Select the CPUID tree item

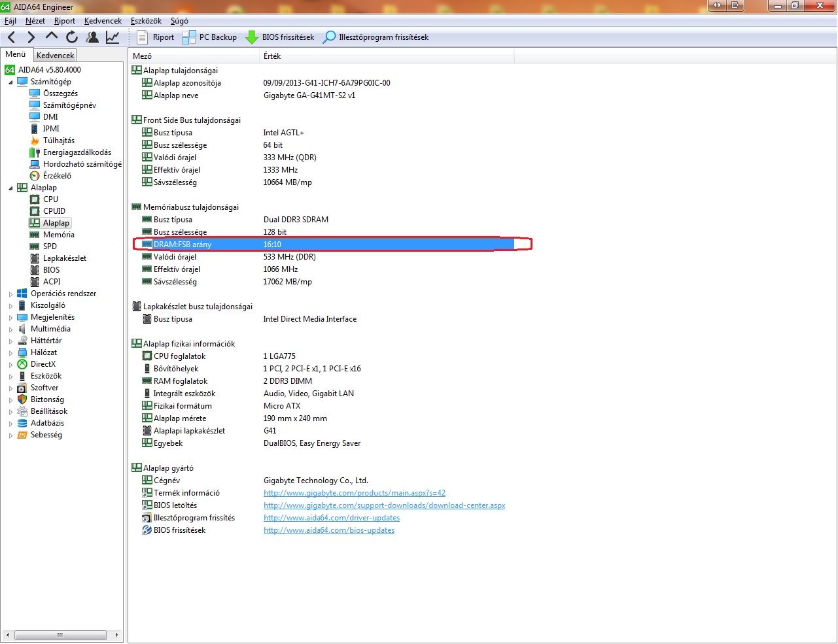(54, 211)
